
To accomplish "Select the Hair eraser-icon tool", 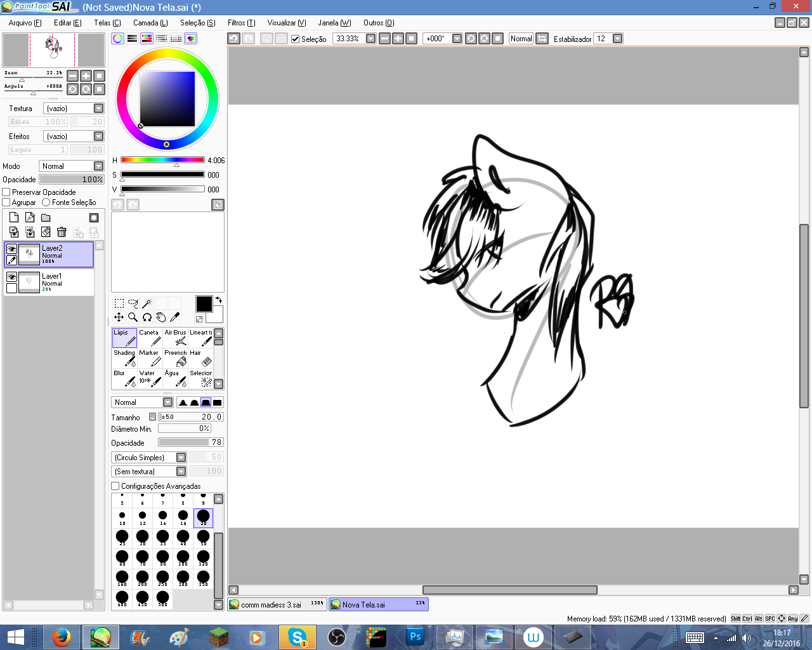I will [x=200, y=358].
